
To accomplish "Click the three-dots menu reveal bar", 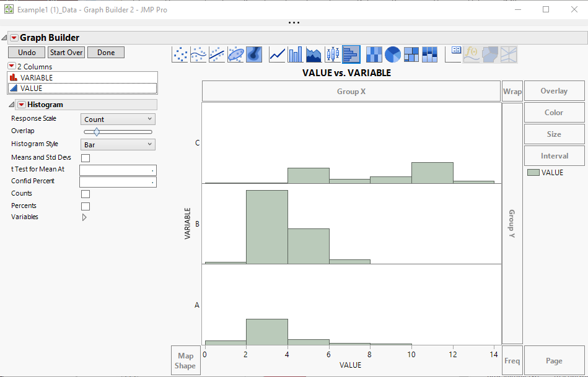I will coord(294,22).
